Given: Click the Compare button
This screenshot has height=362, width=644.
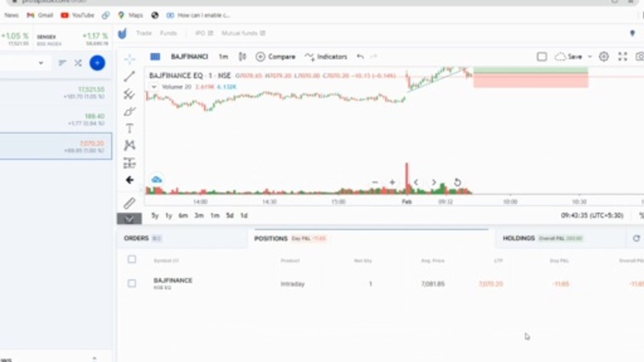Looking at the screenshot, I should point(275,57).
